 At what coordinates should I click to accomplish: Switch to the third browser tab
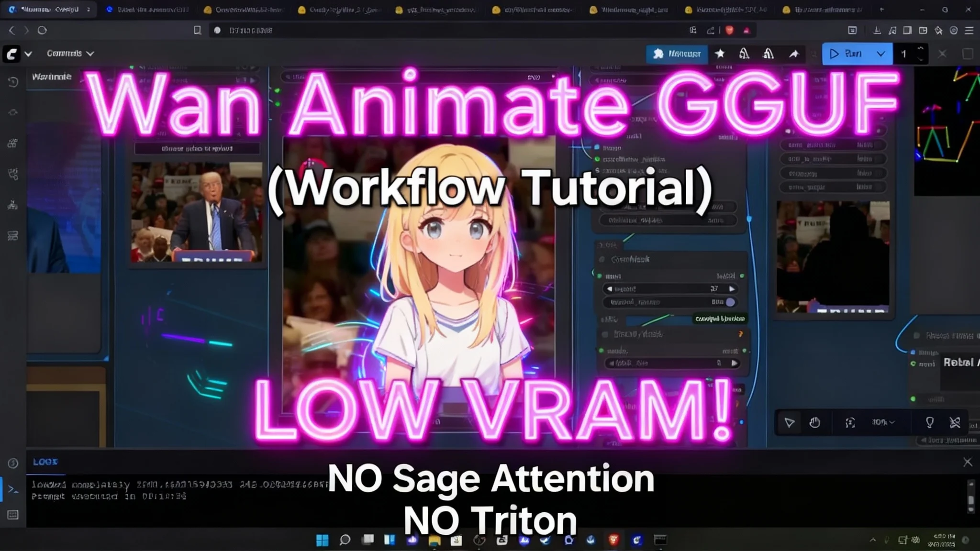click(244, 10)
